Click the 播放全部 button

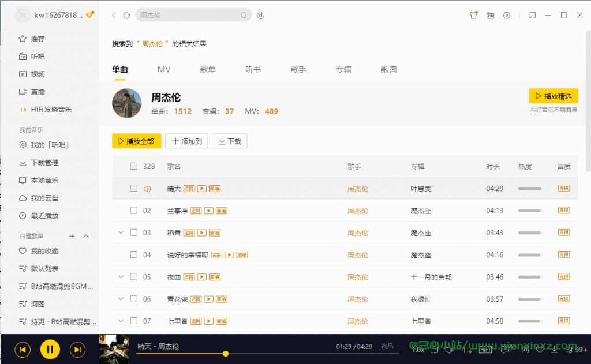(136, 141)
